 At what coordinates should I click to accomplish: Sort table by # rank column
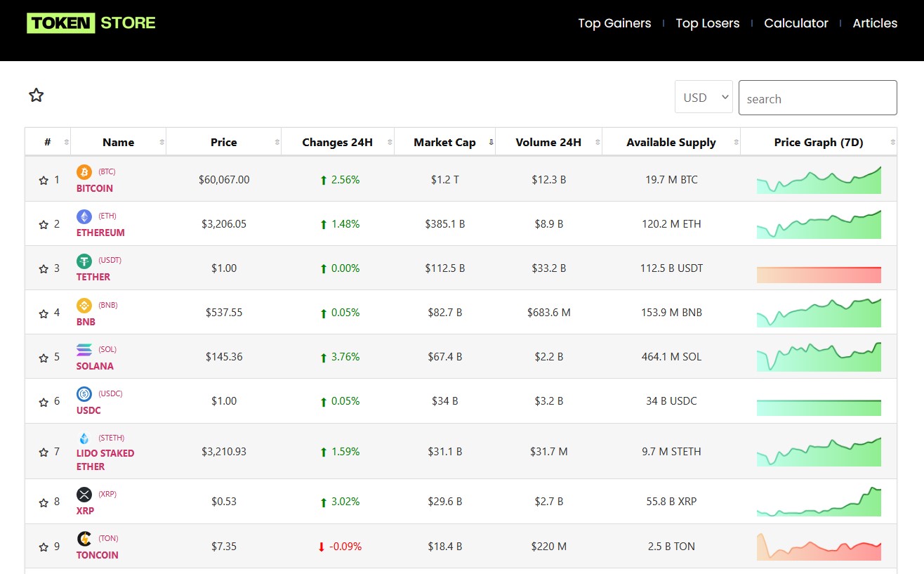point(48,142)
